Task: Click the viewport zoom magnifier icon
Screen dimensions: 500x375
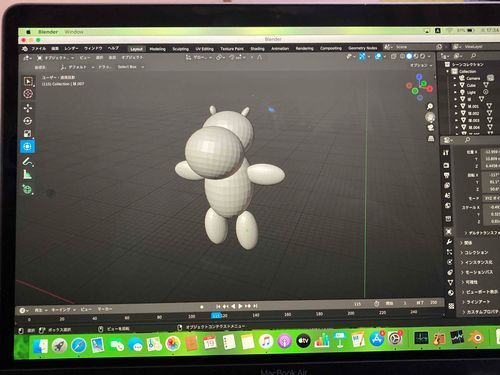Action: (430, 106)
